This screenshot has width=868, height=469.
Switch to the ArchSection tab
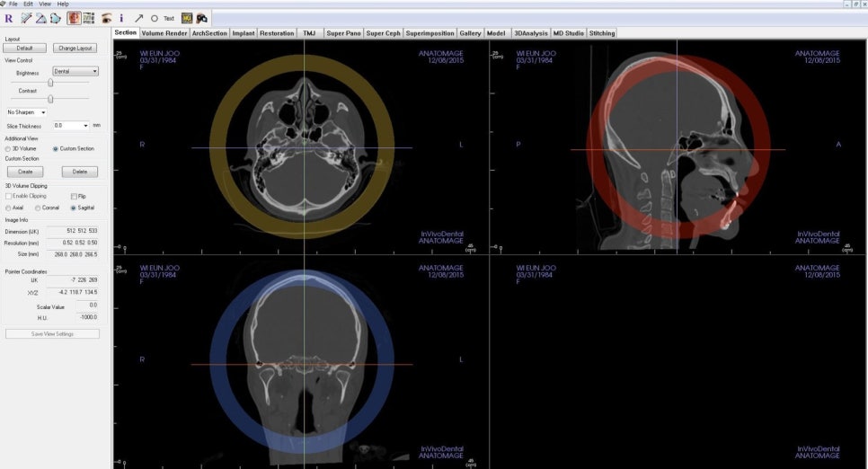(209, 33)
